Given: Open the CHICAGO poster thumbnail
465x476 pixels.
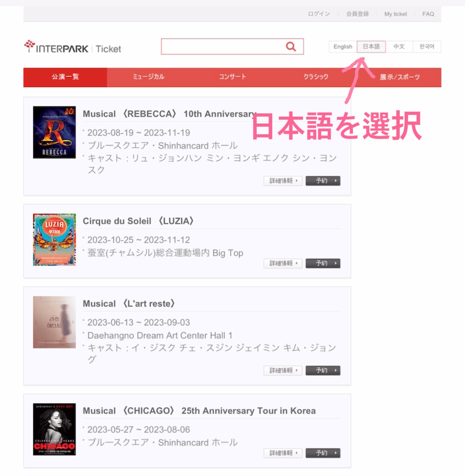Looking at the screenshot, I should (x=54, y=429).
